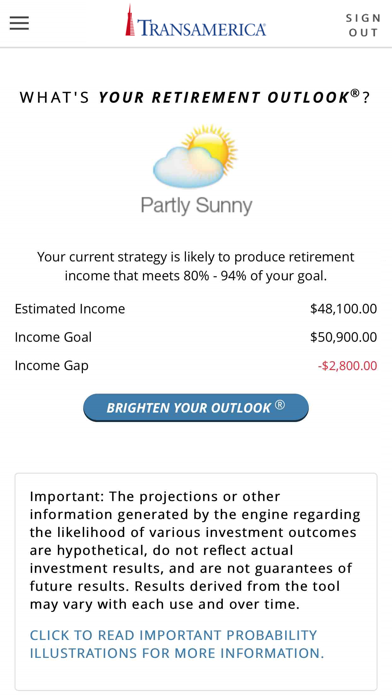Tap the Partly Sunny weather icon
The image size is (392, 696).
click(x=195, y=156)
